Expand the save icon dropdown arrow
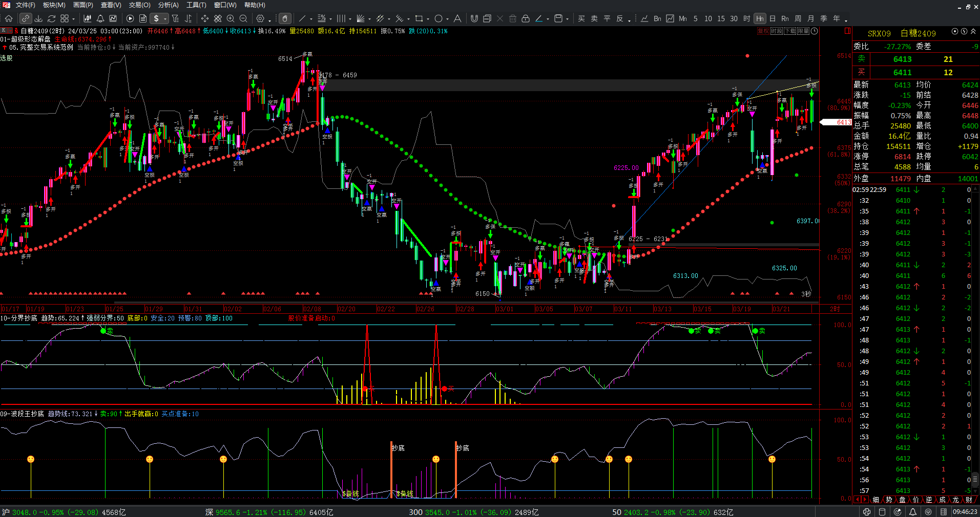The image size is (980, 517). tap(567, 19)
